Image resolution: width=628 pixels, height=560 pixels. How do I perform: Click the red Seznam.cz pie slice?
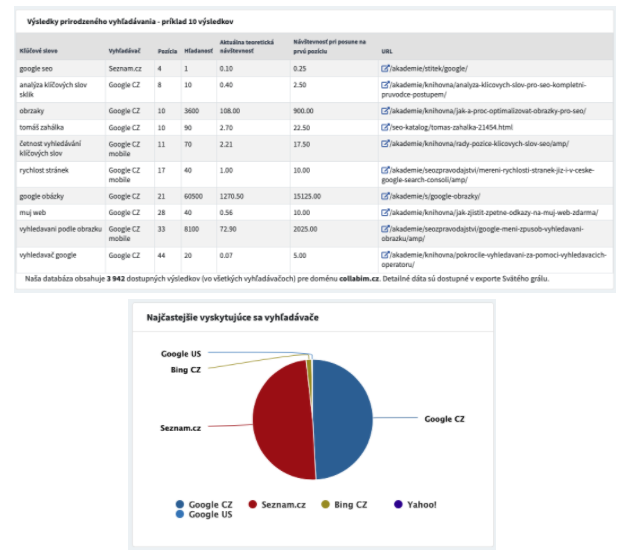[282, 419]
